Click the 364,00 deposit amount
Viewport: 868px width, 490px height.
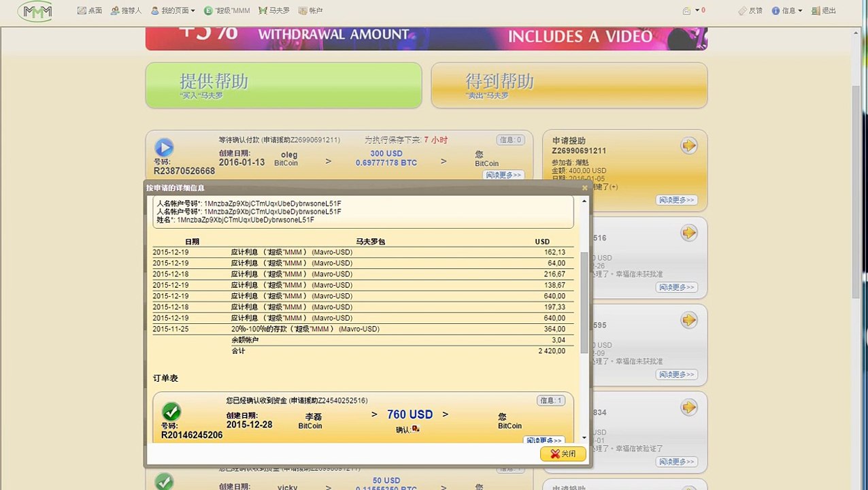coord(554,329)
